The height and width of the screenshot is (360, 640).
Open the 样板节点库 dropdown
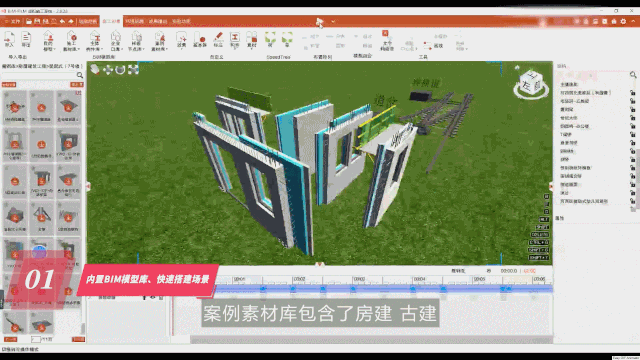click(136, 41)
